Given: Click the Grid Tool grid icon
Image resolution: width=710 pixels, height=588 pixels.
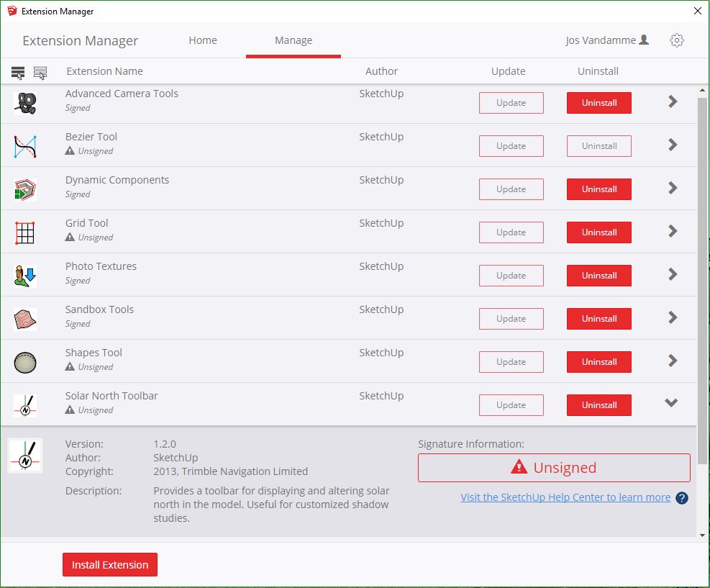Looking at the screenshot, I should coord(25,233).
